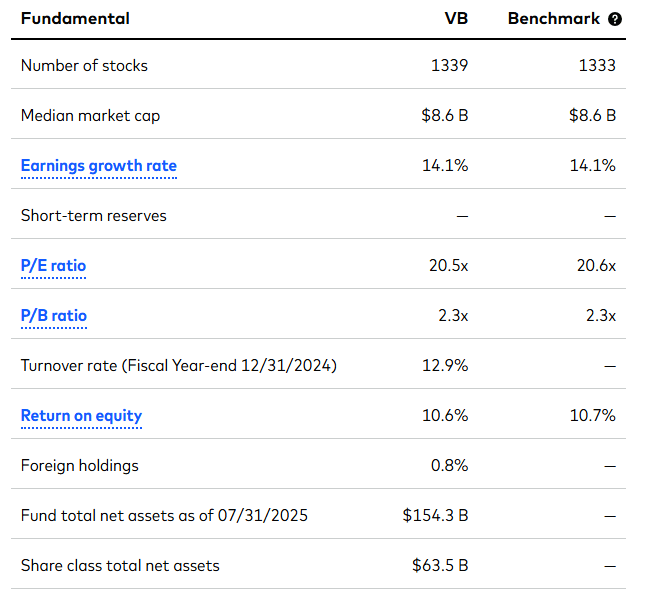This screenshot has width=655, height=601.
Task: Click the Fundamental column header
Action: point(75,19)
